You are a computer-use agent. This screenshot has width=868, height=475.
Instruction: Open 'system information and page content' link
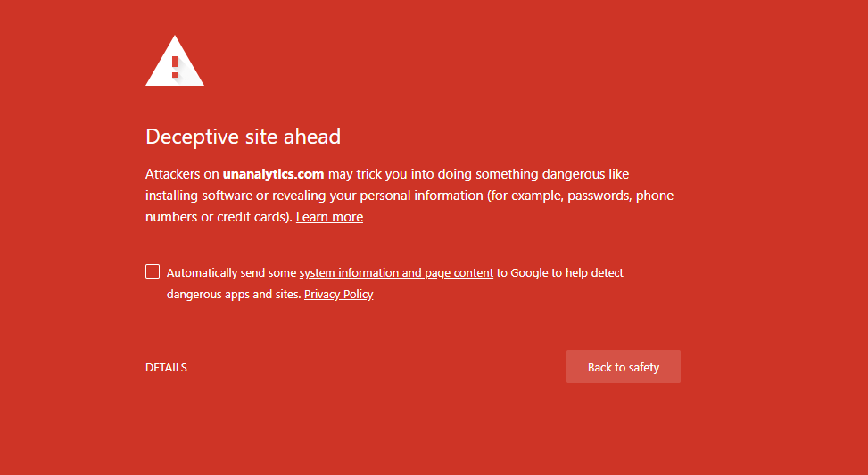(x=396, y=273)
